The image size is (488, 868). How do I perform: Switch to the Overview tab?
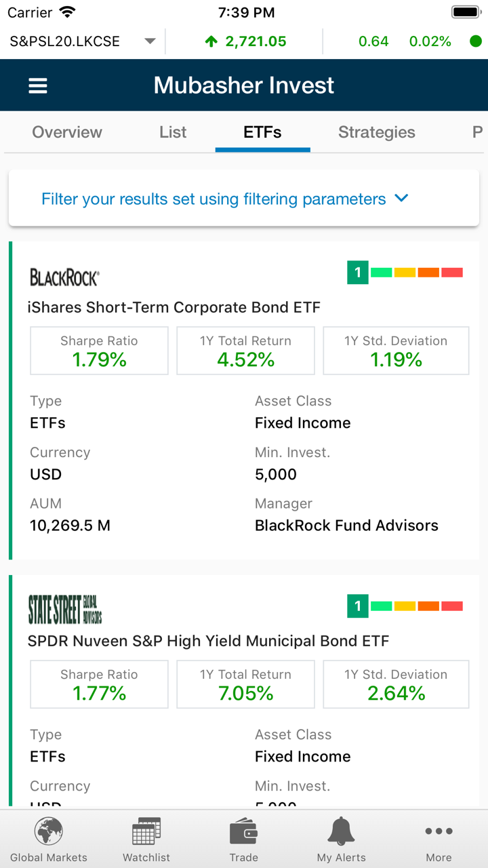click(67, 132)
